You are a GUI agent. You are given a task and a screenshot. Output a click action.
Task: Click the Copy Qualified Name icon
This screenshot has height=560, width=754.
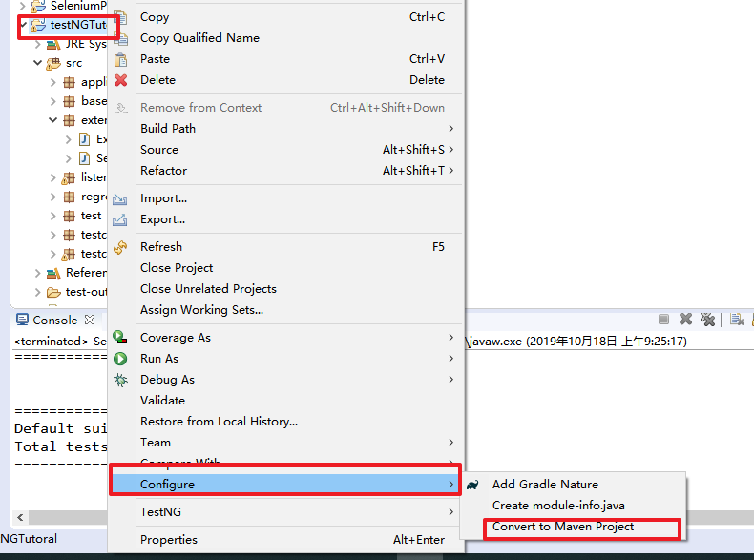point(120,38)
